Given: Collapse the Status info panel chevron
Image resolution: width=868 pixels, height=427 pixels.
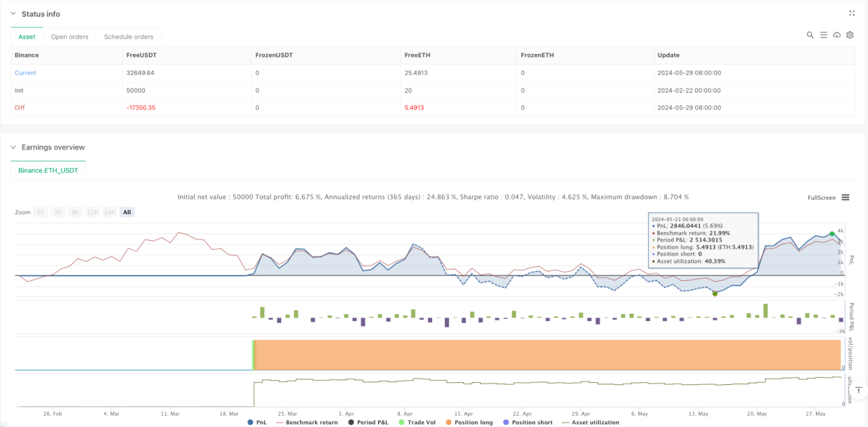Looking at the screenshot, I should 14,14.
